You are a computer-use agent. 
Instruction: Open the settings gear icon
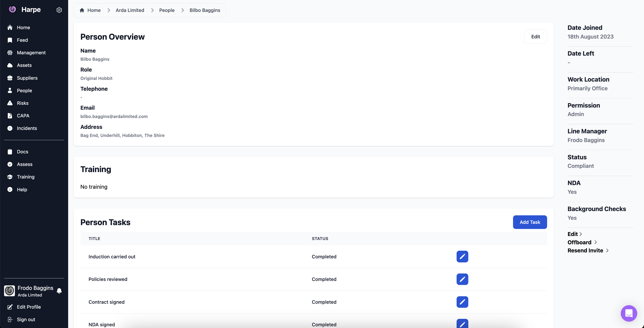(59, 10)
